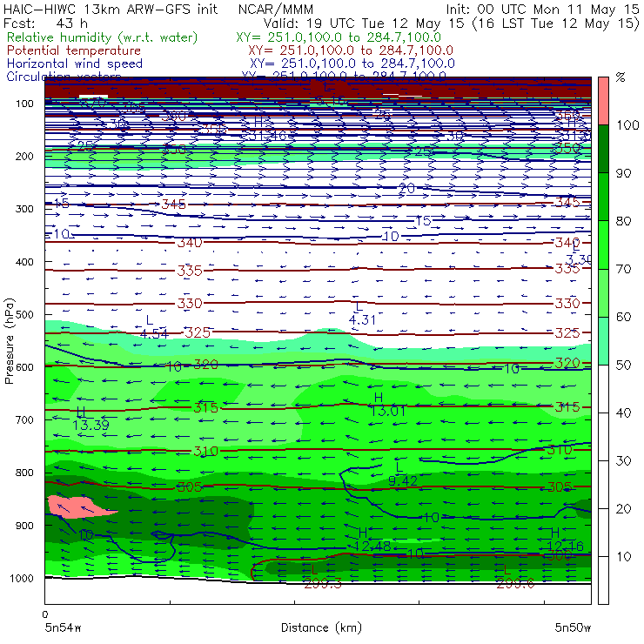
Task: Click the 50–60% teal legend swatch
Action: pos(603,340)
